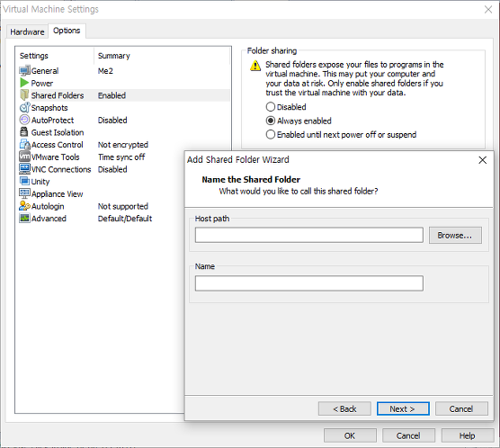500x448 pixels.
Task: Click the Unity windows icon
Action: pyautogui.click(x=24, y=181)
